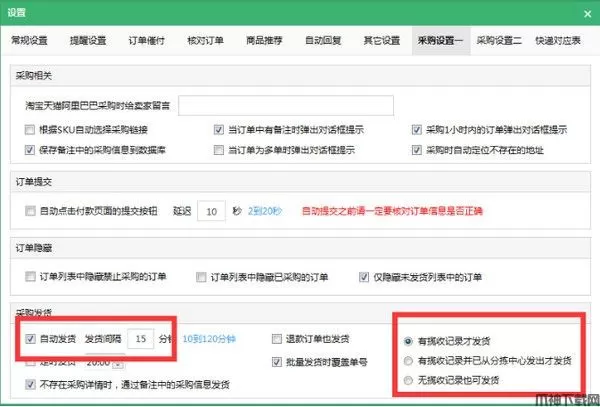The width and height of the screenshot is (600, 407).
Task: Click the 2到20秒 hint text
Action: 265,211
